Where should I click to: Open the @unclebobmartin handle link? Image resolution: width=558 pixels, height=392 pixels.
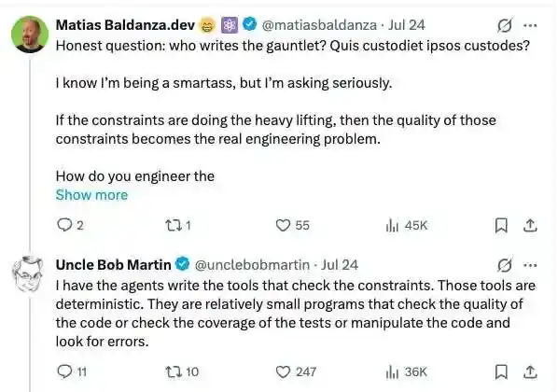click(x=252, y=265)
